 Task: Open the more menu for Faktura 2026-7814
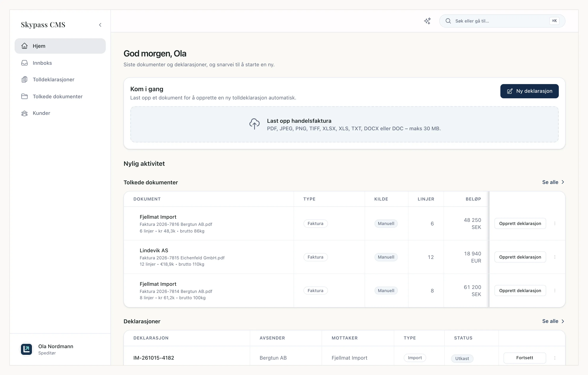(x=555, y=291)
